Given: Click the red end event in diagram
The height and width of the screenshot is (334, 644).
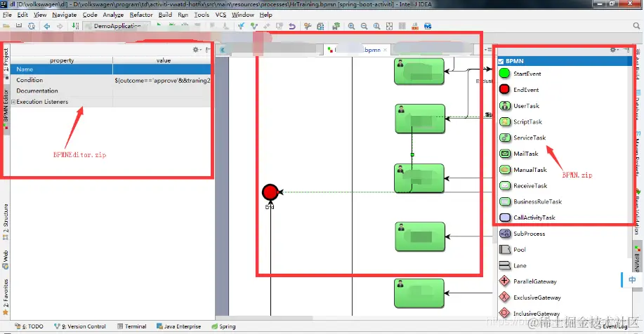Looking at the screenshot, I should coord(270,192).
